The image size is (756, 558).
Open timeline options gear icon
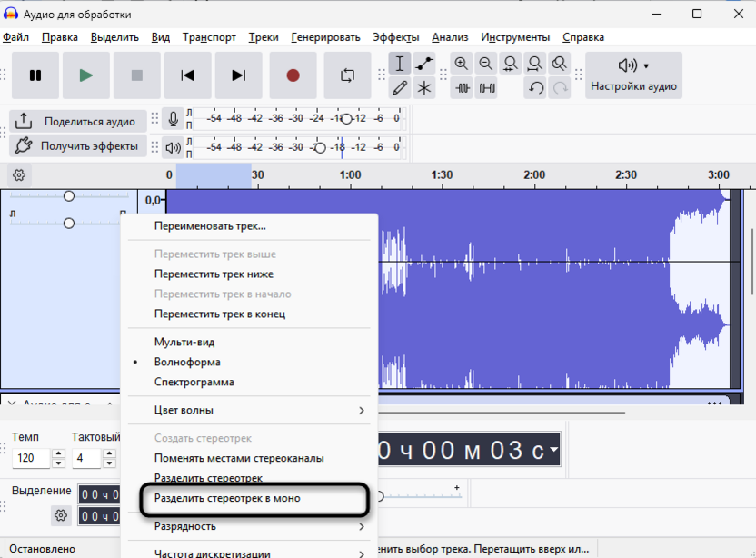[x=19, y=175]
